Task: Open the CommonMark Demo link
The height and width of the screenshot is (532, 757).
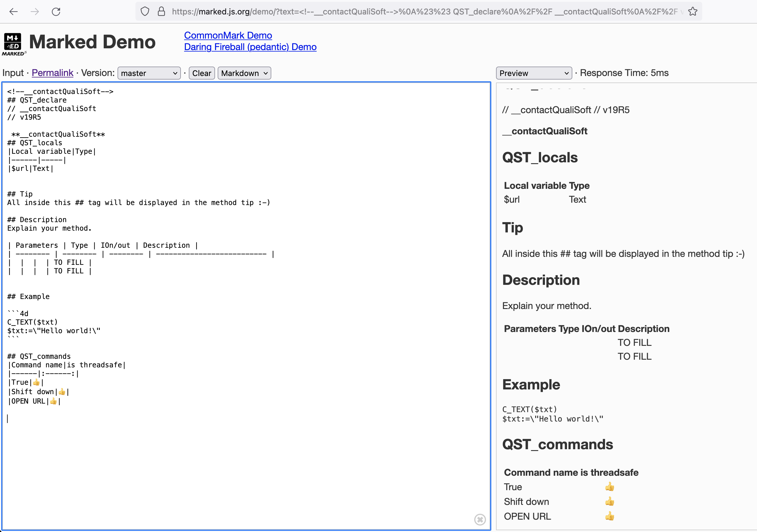Action: (x=228, y=35)
